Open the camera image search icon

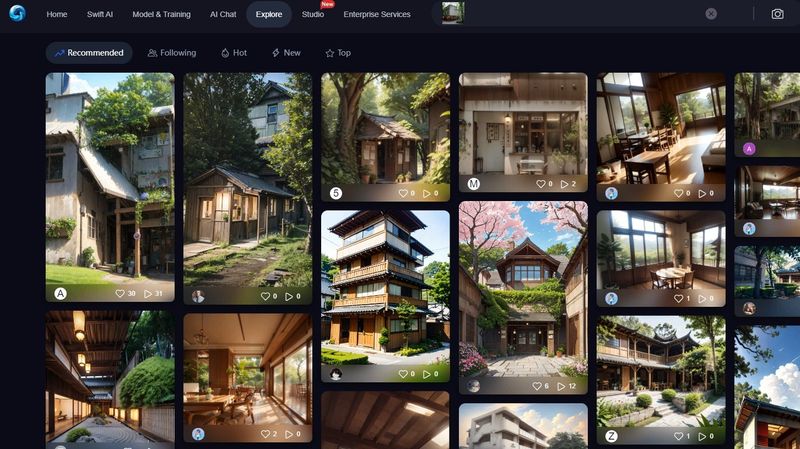tap(777, 14)
